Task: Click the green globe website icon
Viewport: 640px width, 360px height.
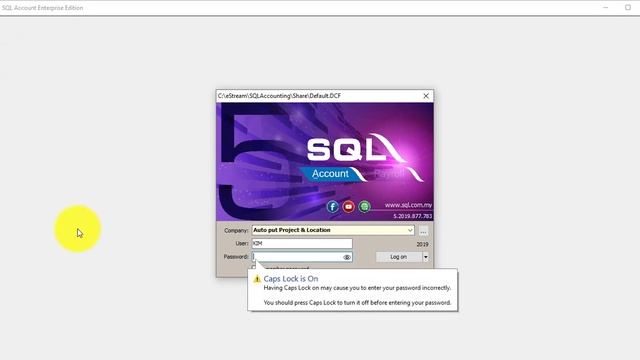Action: pyautogui.click(x=364, y=207)
